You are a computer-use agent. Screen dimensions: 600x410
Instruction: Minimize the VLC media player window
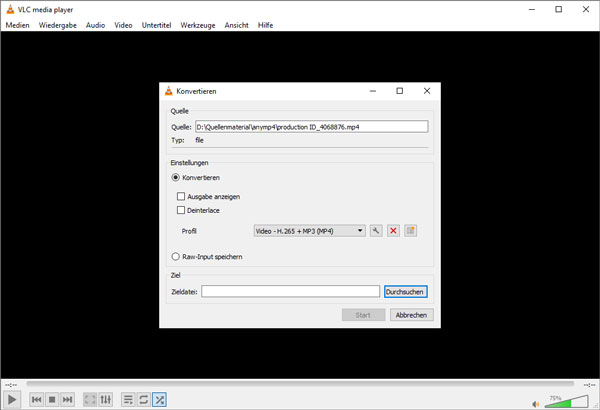[x=532, y=10]
